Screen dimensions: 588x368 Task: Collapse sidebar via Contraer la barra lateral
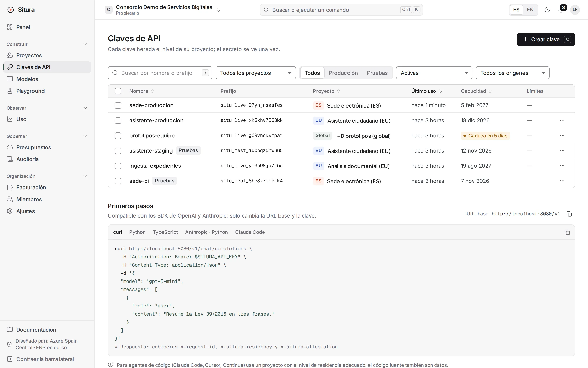[47, 359]
